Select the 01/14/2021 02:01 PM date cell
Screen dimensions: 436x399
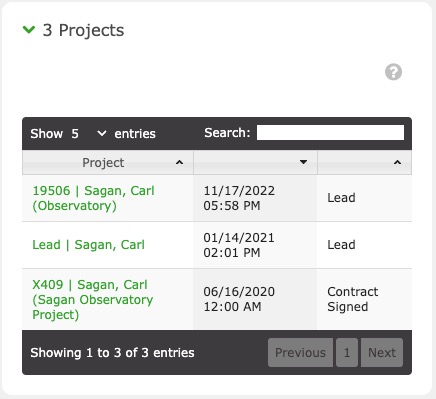point(255,245)
